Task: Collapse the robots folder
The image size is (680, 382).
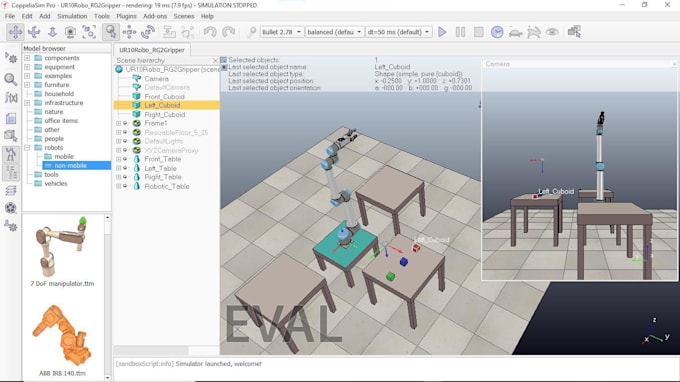Action: (27, 148)
